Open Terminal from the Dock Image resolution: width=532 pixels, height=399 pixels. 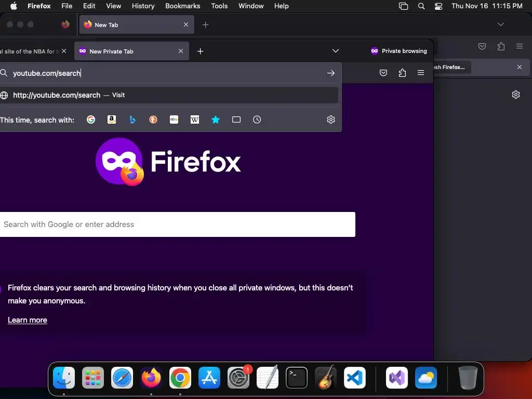(297, 378)
